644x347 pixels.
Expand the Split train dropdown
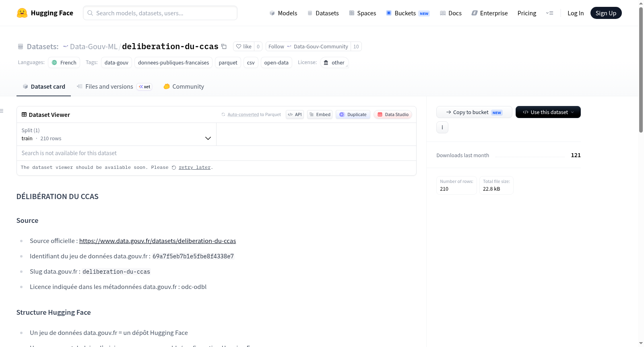pos(116,134)
